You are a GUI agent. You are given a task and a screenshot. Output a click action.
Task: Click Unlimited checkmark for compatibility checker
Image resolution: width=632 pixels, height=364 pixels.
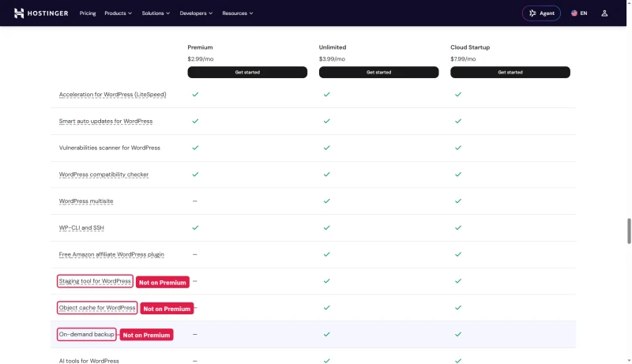point(326,174)
